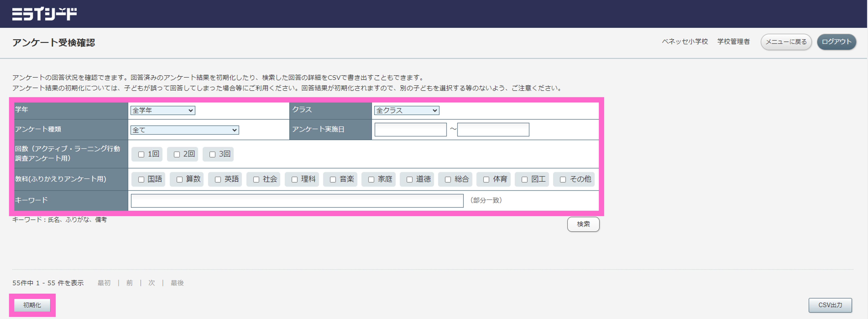
Task: Click the ログアウト button
Action: click(836, 42)
